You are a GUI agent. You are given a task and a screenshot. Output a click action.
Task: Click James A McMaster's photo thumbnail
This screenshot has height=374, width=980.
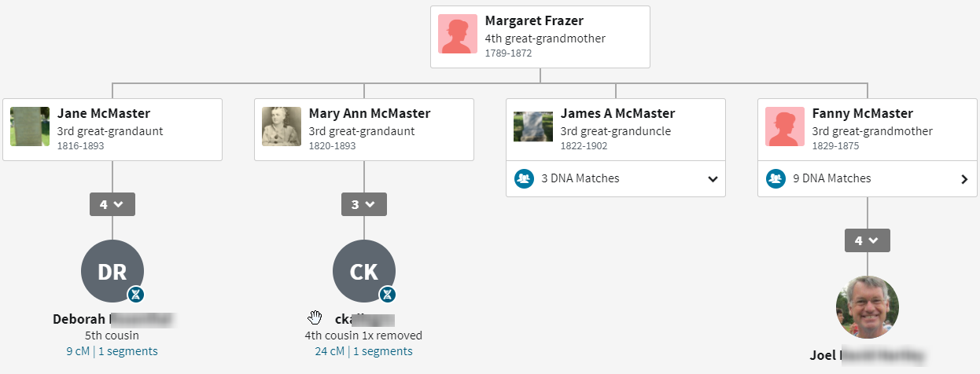[533, 126]
